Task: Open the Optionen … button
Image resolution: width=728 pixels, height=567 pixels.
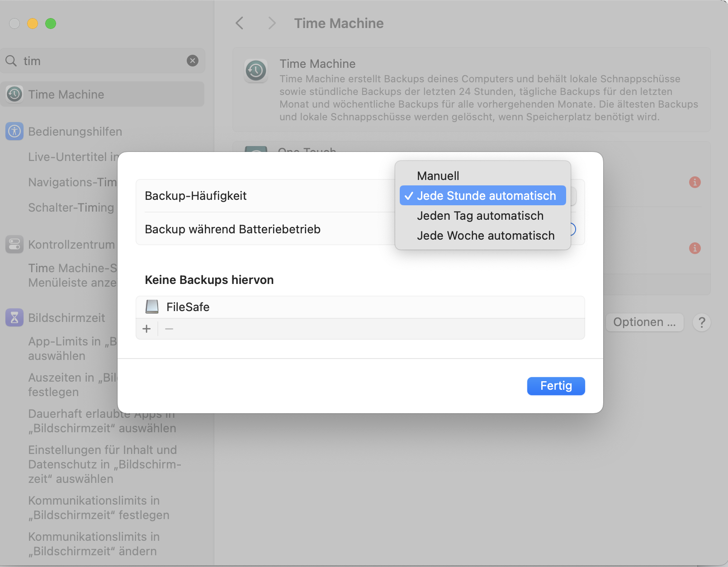Action: 644,322
